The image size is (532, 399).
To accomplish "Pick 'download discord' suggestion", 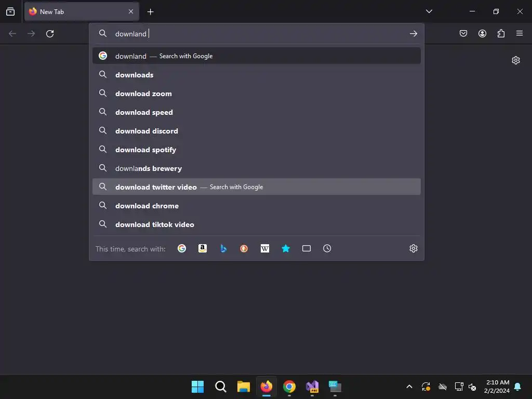I will 257,130.
